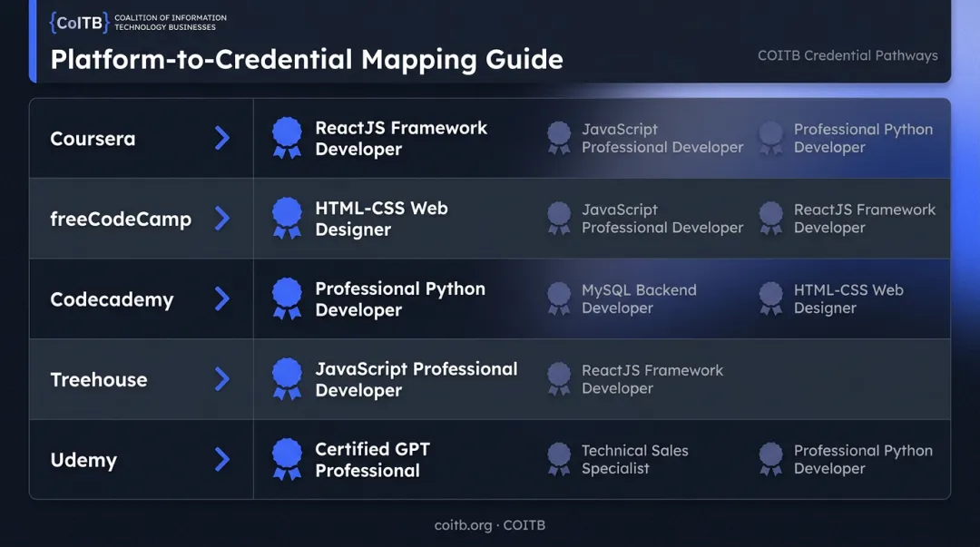The image size is (980, 547).
Task: Click the dim badge beside Udemy's Professional Python Developer
Action: click(x=770, y=460)
